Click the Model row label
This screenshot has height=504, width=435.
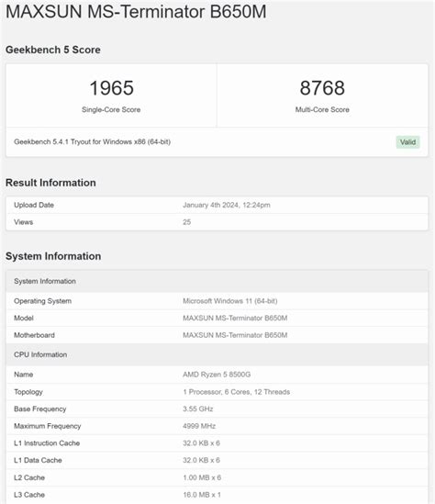point(24,319)
